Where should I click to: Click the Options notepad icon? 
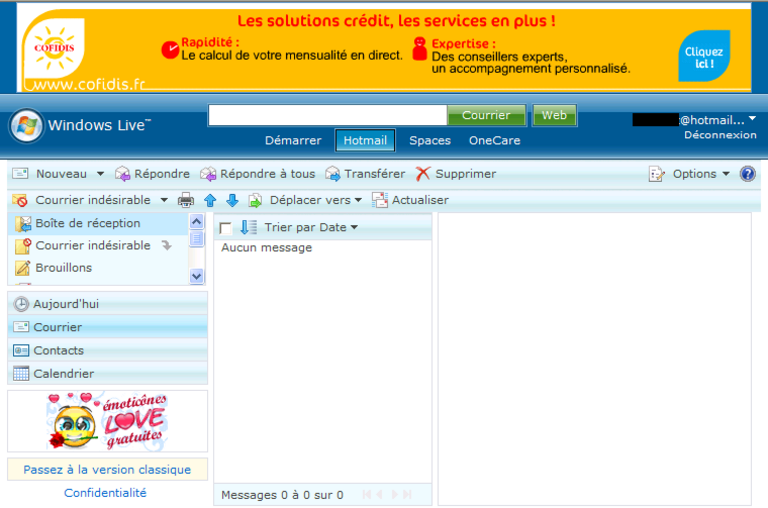tap(656, 174)
